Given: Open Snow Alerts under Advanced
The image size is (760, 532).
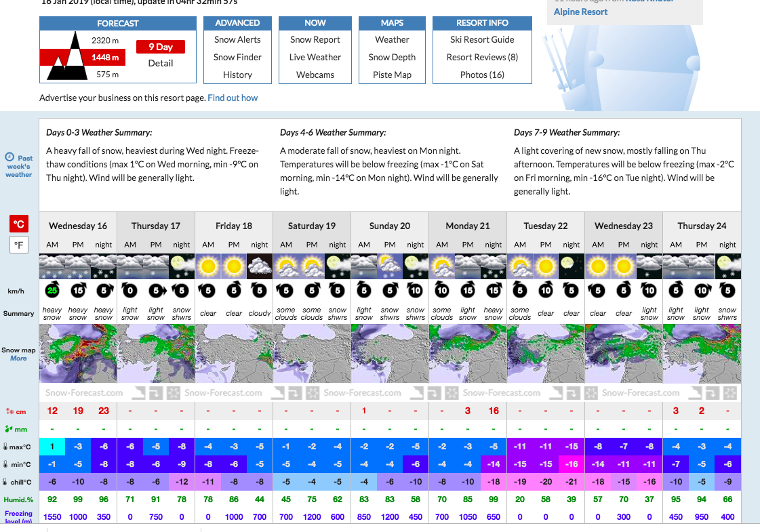Looking at the screenshot, I should click(x=237, y=40).
